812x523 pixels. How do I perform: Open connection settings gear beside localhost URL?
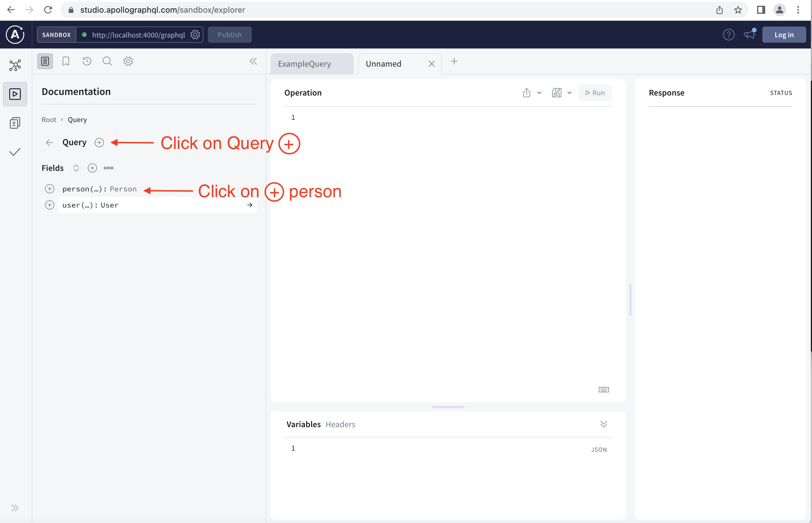pyautogui.click(x=195, y=35)
